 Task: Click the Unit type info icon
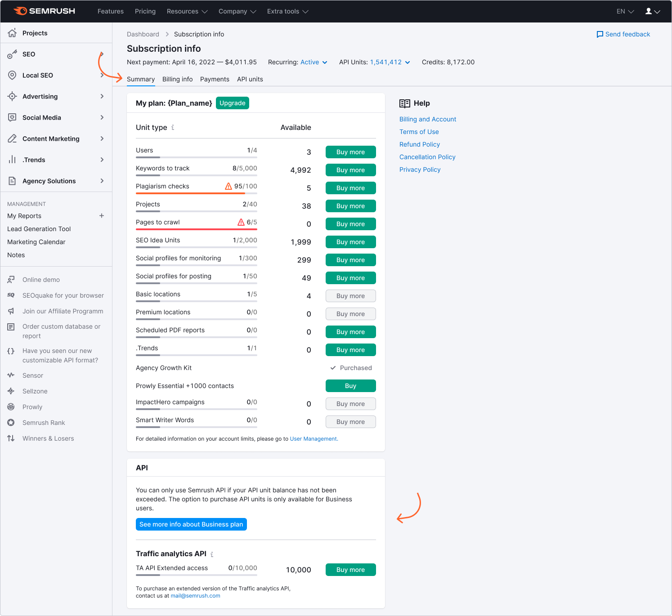173,128
